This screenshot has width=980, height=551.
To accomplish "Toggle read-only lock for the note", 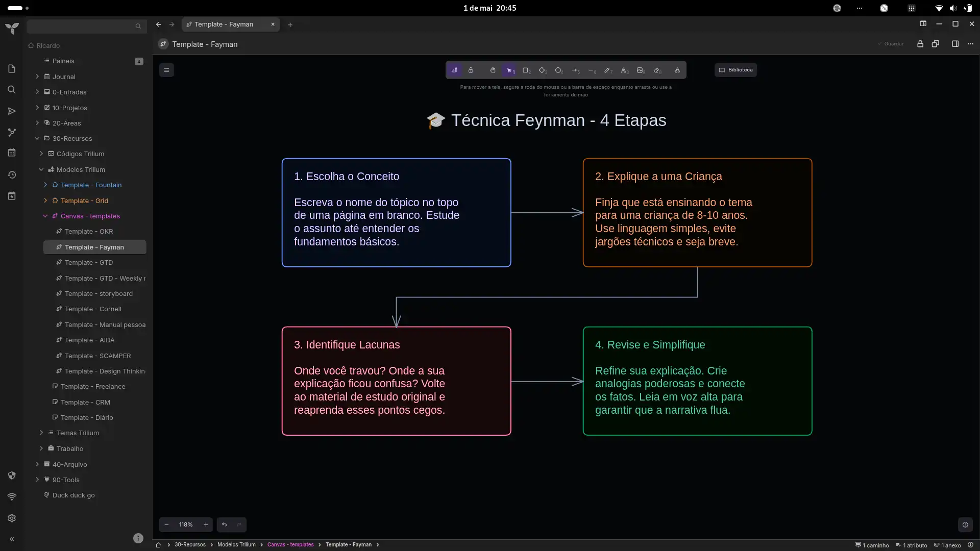I will pos(920,44).
